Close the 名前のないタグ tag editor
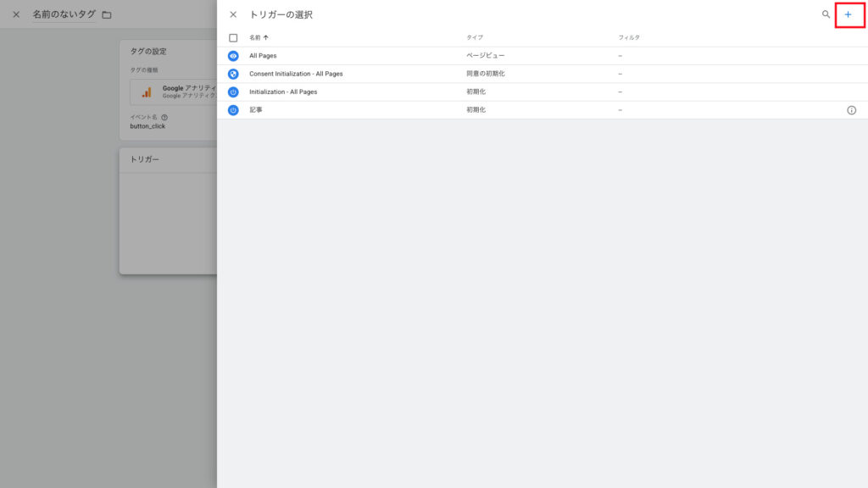 pos(16,14)
